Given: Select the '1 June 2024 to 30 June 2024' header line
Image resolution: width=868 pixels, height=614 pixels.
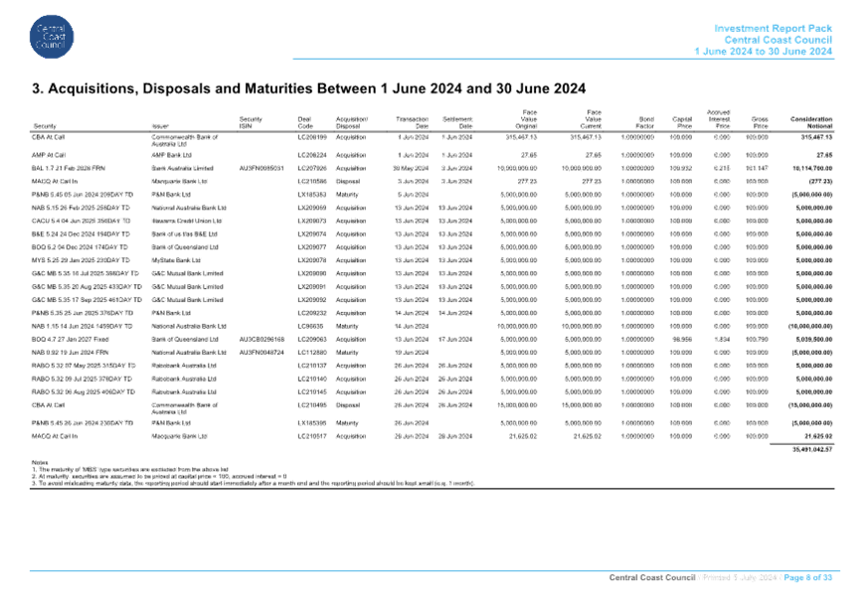Looking at the screenshot, I should point(764,52).
